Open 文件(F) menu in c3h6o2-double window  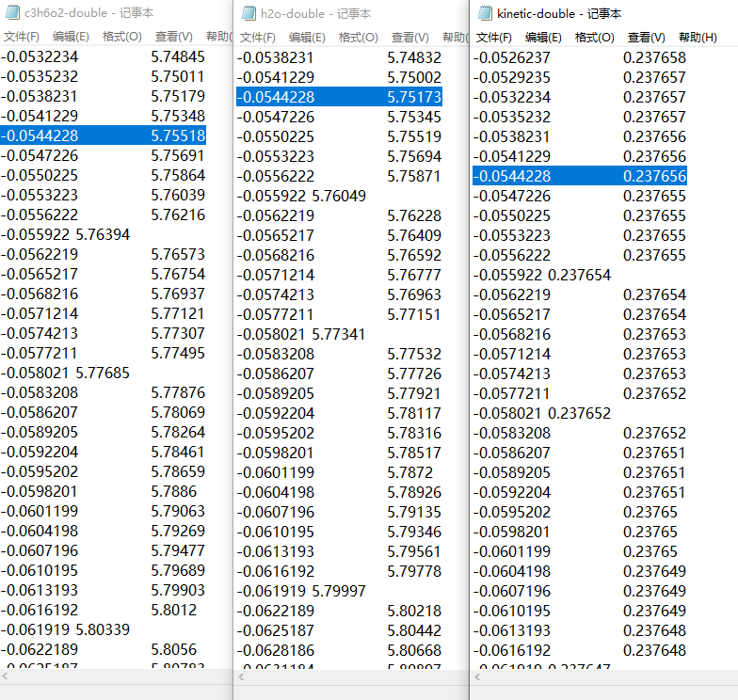coord(22,37)
